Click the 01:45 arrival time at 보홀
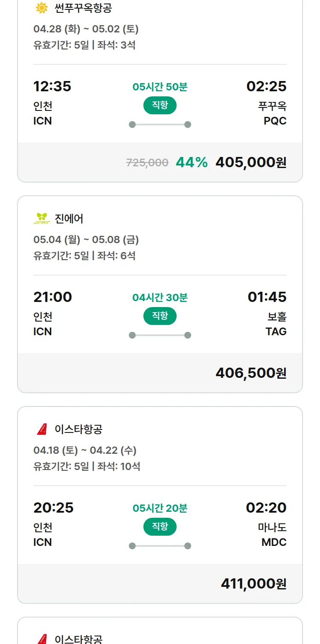Screen dimensions: 320x644 pos(267,297)
